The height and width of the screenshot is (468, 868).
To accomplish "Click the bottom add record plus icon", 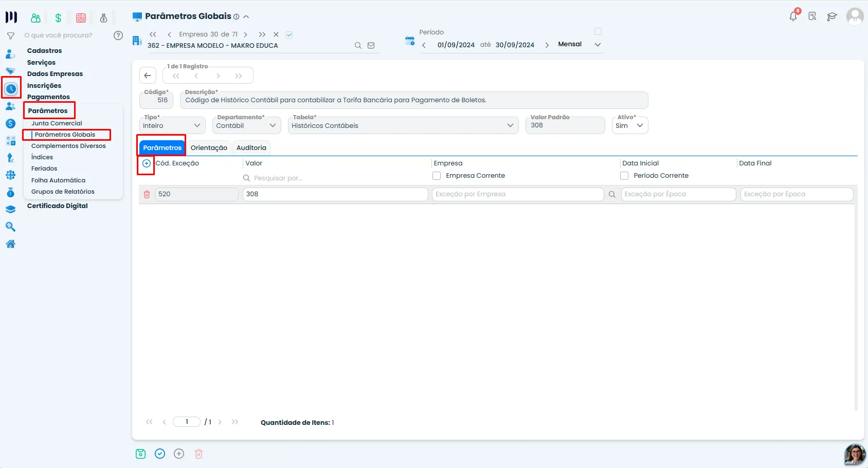I will [179, 454].
